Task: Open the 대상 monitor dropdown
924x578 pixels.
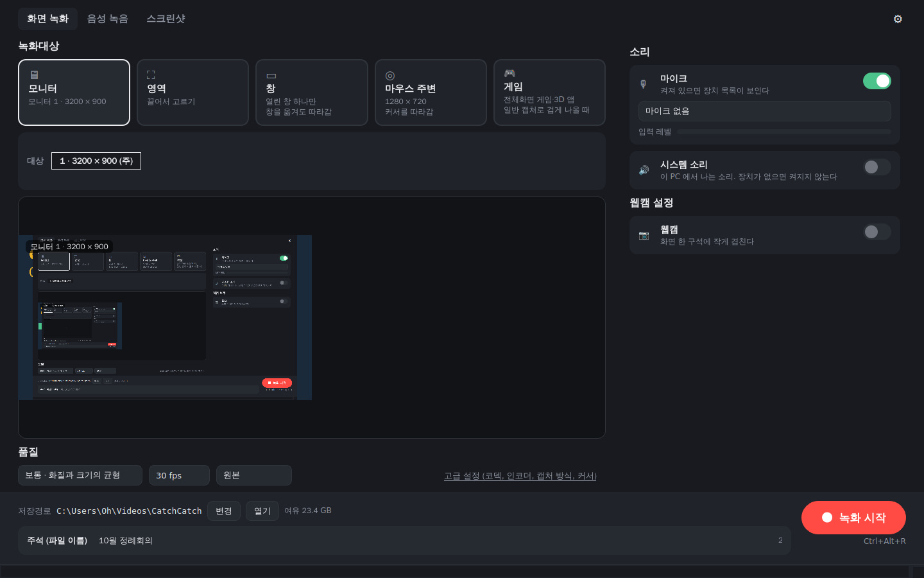Action: click(x=96, y=161)
